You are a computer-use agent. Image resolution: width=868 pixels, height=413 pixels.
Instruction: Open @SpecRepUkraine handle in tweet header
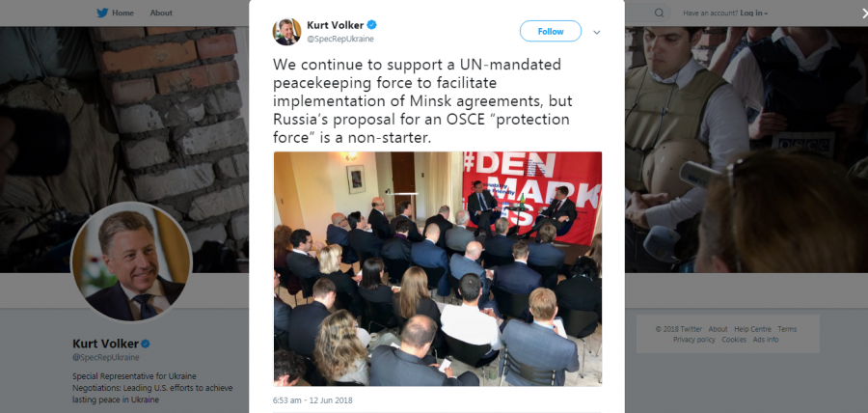coord(340,39)
